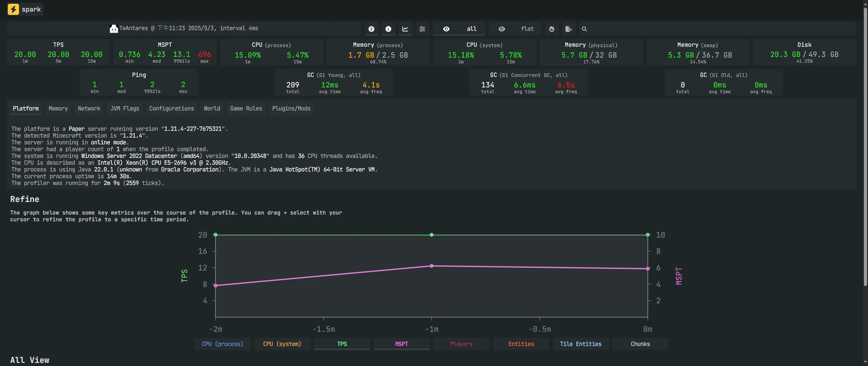Click the magnifying glass search icon
Viewport: 868px width, 366px height.
pos(584,29)
